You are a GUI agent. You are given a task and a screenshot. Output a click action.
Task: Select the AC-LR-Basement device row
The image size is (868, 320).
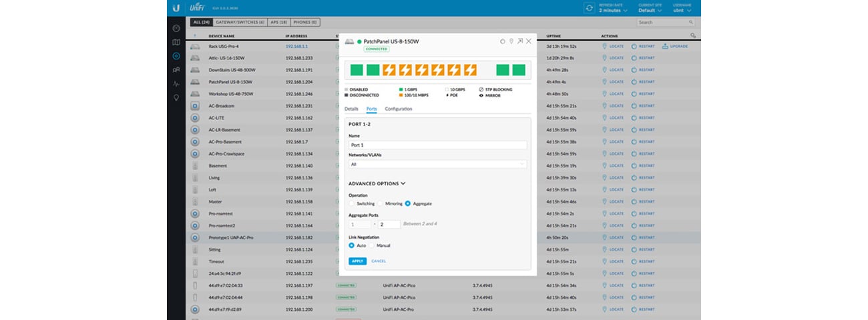(445, 130)
